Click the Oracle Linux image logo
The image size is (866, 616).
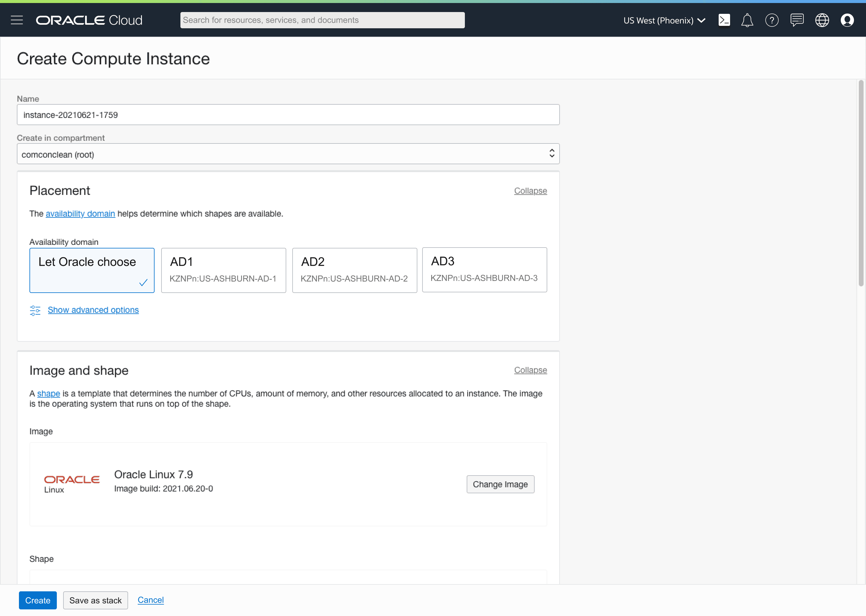pos(72,484)
